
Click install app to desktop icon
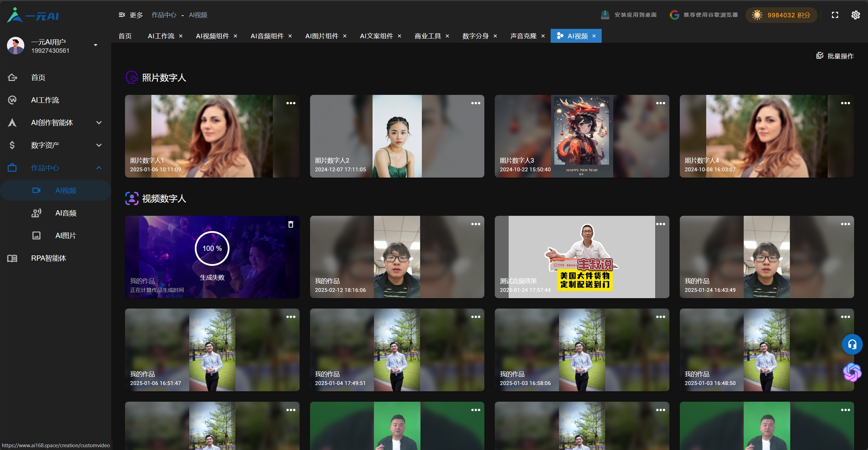[x=605, y=15]
